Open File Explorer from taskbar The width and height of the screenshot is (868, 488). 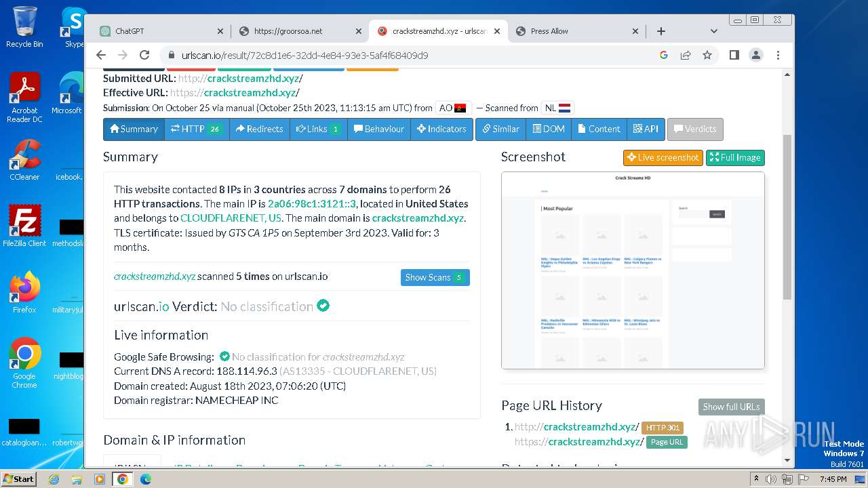tap(77, 479)
